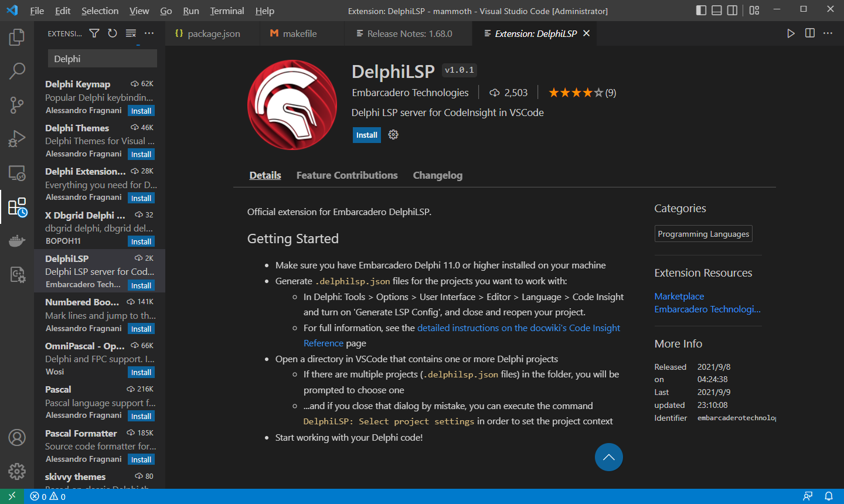Open extensions view More Actions menu

(x=149, y=33)
